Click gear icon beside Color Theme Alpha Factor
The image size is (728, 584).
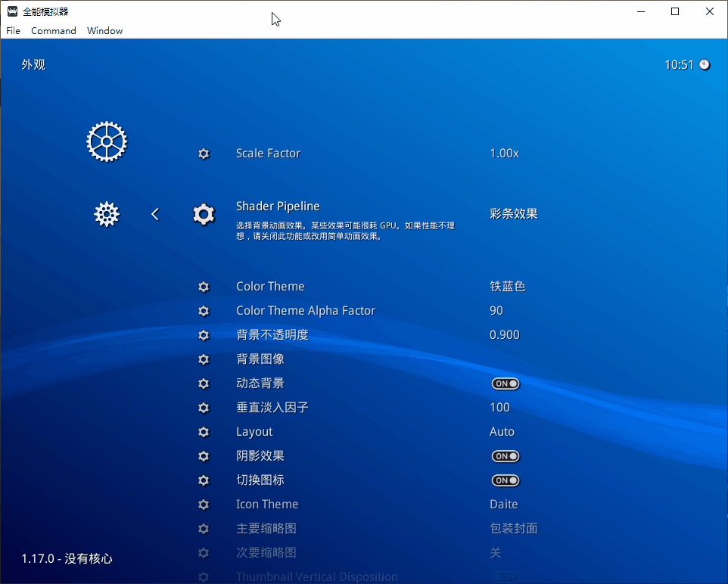coord(204,311)
